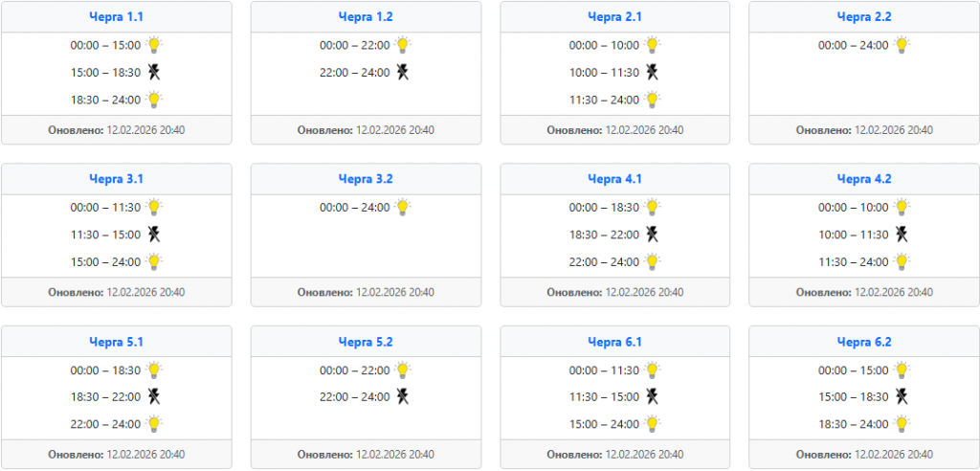Click the power-off icon in Черга 4.1
Viewport: 980px width, 471px height.
tap(653, 235)
